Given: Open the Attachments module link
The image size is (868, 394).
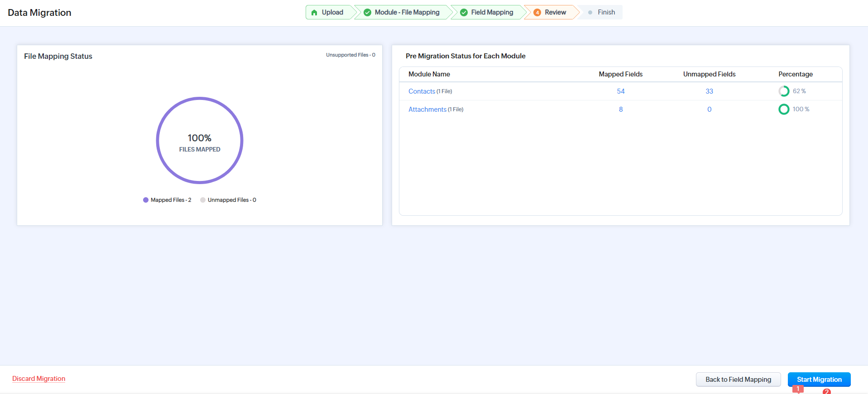Looking at the screenshot, I should [427, 109].
